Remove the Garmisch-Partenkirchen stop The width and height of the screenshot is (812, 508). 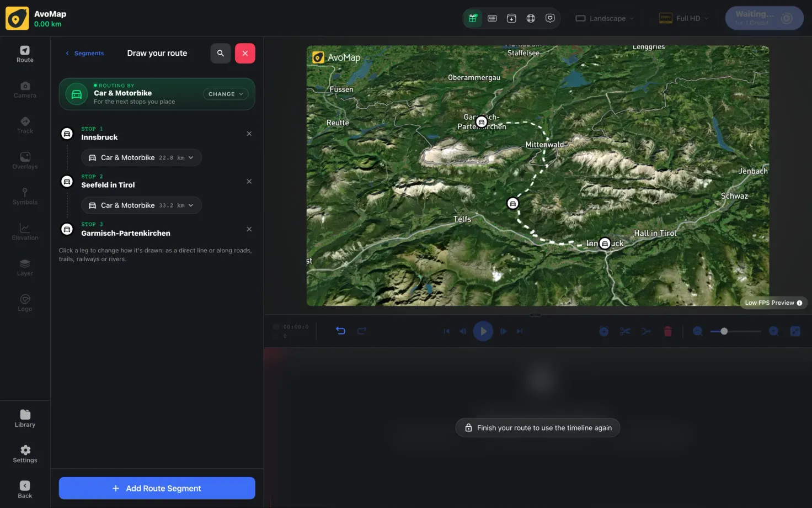pos(249,229)
